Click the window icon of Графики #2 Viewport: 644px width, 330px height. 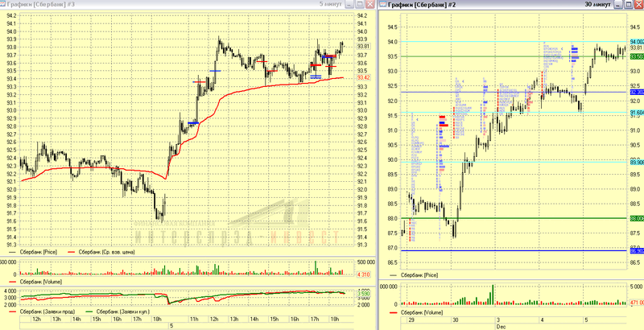coord(383,5)
